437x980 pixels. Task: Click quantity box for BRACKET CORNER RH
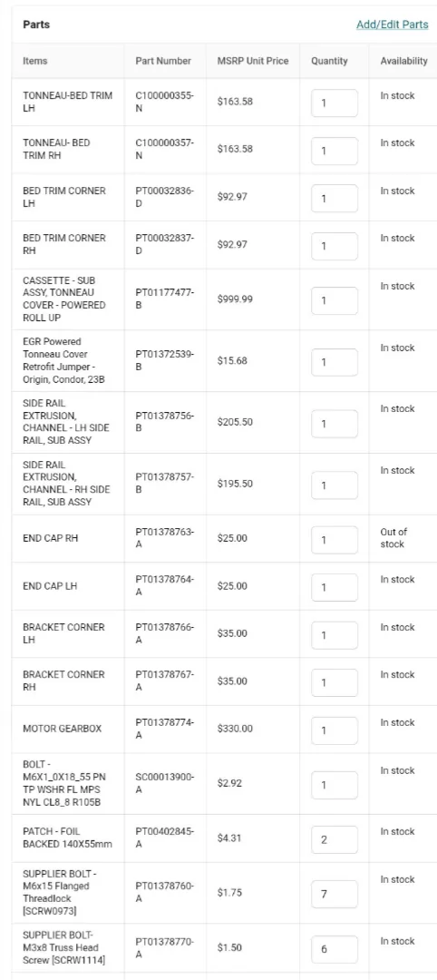pos(335,682)
